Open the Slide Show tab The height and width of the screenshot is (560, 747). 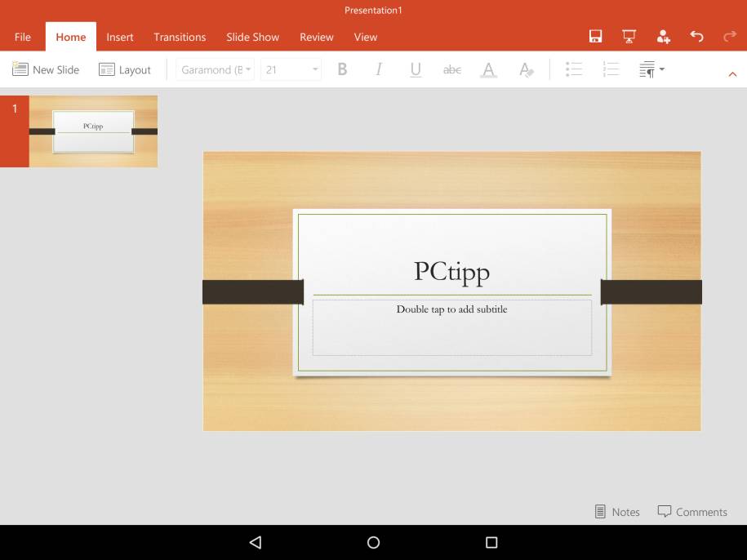coord(252,38)
